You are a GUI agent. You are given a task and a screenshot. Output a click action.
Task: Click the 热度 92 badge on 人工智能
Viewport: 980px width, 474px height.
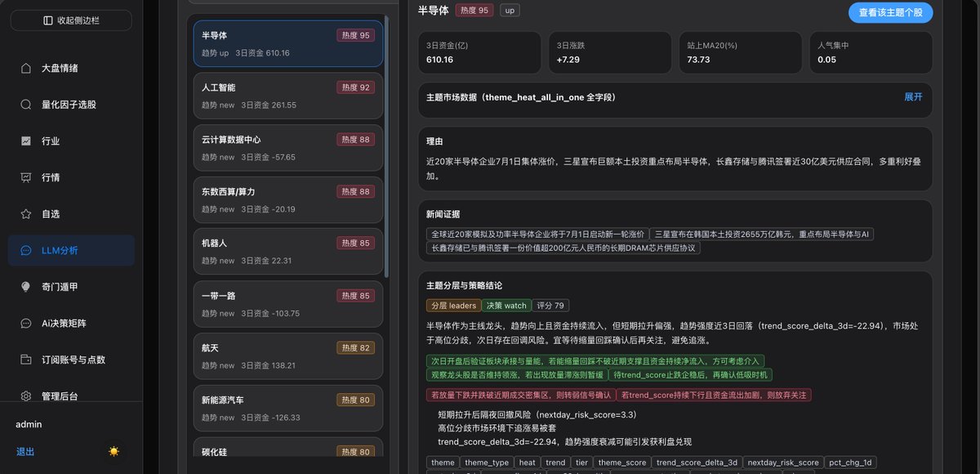tap(355, 87)
